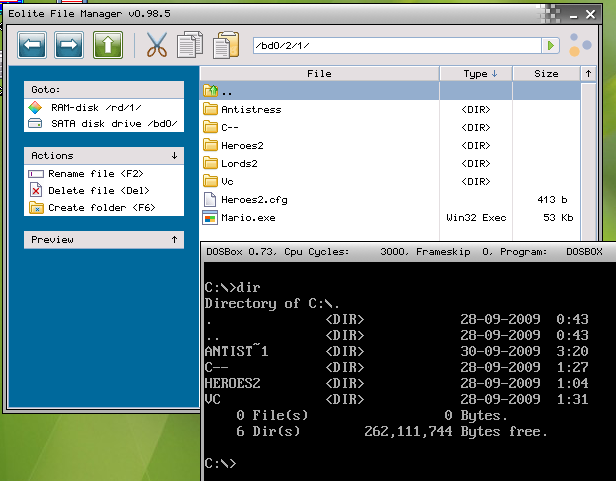Click the Paste clipboard icon

tap(227, 45)
